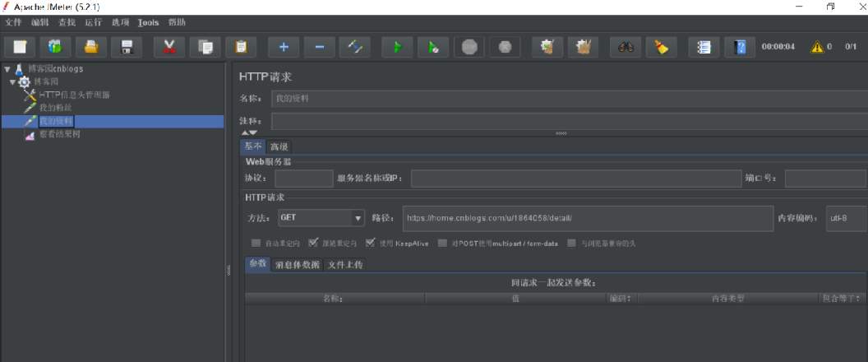Open the Tools menu

point(148,23)
